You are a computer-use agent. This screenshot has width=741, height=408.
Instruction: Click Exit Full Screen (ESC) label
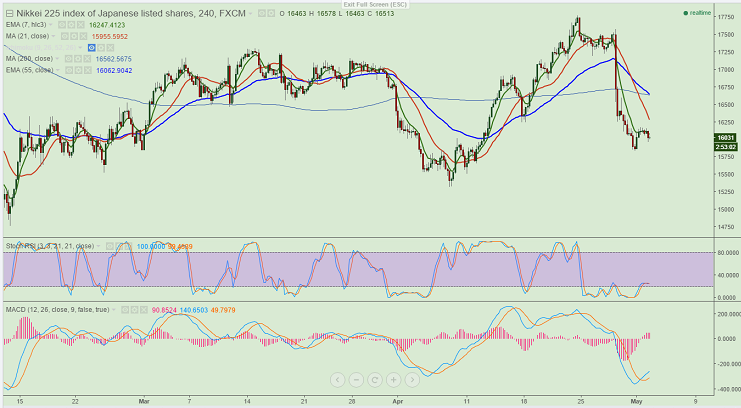[375, 4]
